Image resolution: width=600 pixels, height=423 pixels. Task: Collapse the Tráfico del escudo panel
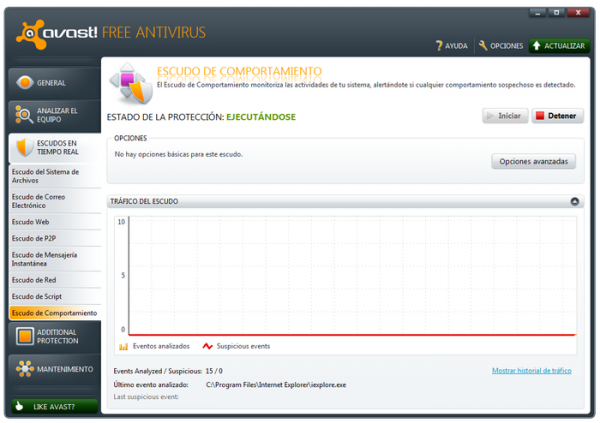[x=575, y=201]
